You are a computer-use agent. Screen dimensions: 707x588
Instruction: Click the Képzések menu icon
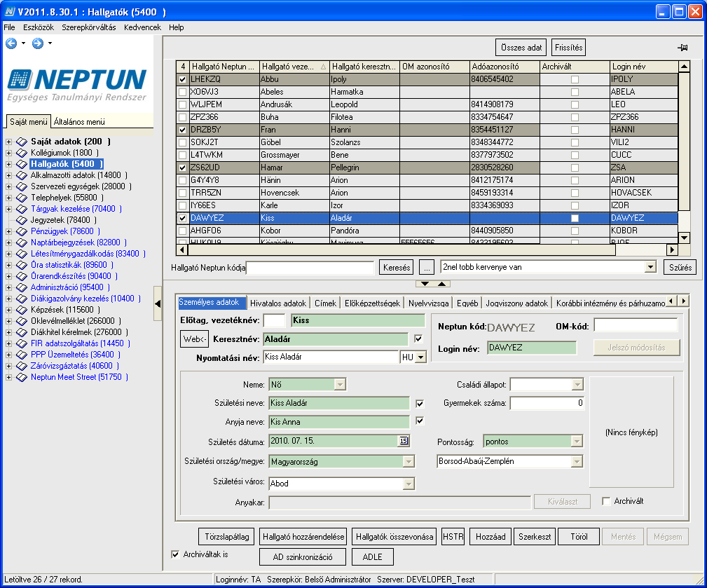(x=22, y=310)
